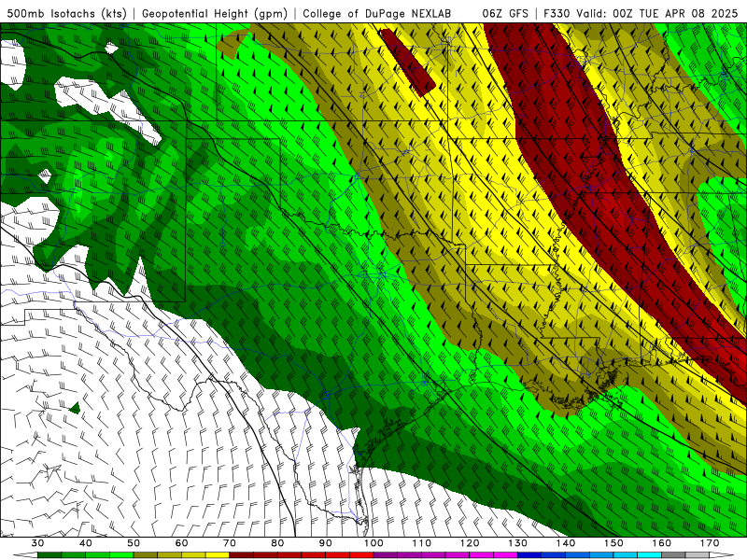The height and width of the screenshot is (560, 747).
Task: Click the legend value "160"
Action: pyautogui.click(x=662, y=543)
